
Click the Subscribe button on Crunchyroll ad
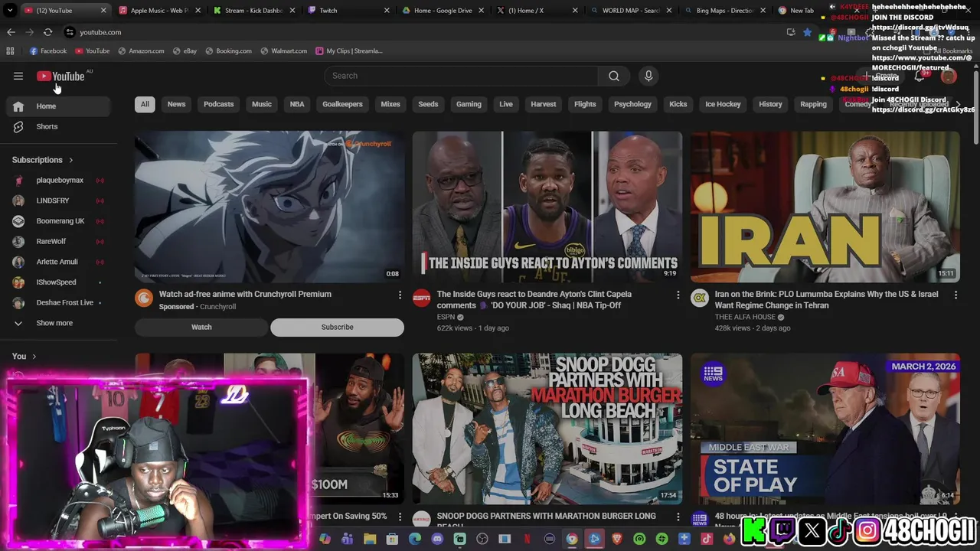[x=337, y=327]
